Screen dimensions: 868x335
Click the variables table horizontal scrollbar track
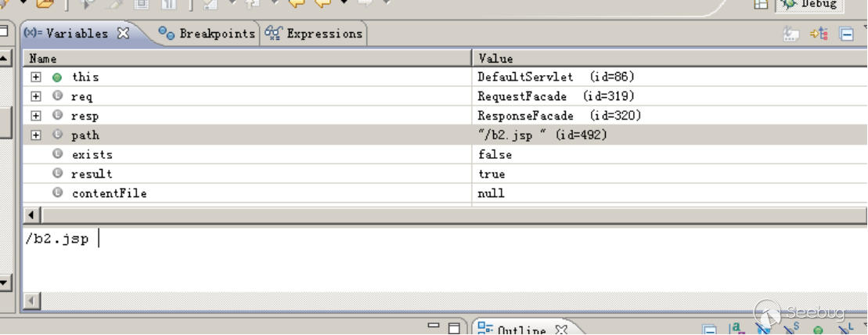[454, 214]
